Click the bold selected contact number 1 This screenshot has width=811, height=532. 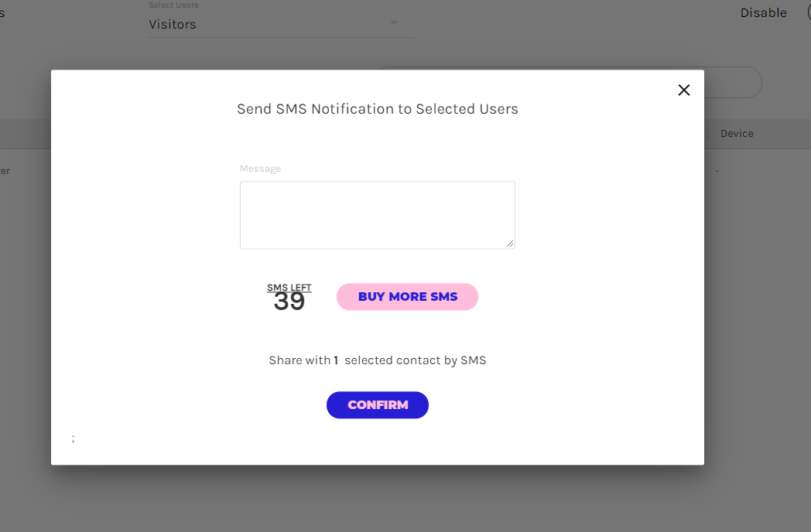(x=336, y=360)
